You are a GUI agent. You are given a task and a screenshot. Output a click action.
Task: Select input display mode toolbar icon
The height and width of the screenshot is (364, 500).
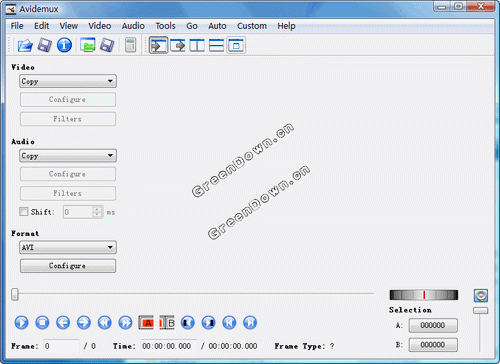[158, 45]
